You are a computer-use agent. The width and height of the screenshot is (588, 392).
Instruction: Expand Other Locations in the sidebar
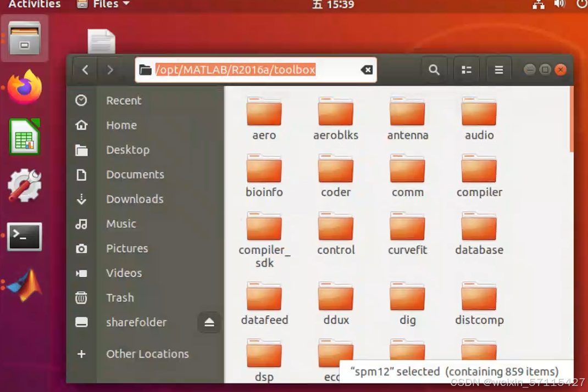tap(147, 354)
